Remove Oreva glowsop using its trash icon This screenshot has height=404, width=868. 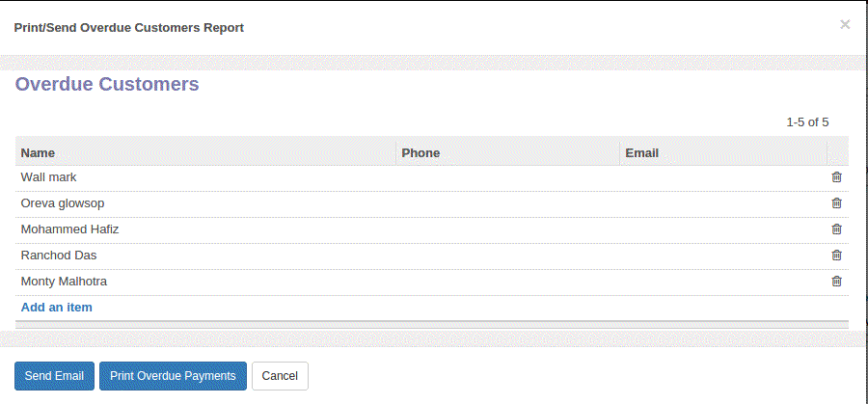tap(836, 203)
